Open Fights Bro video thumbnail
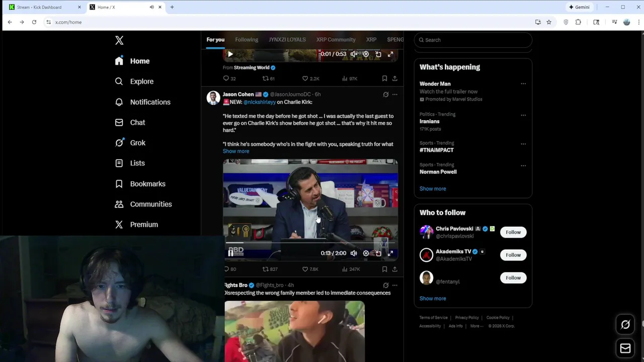Screen dimensions: 644x362 pos(294,331)
